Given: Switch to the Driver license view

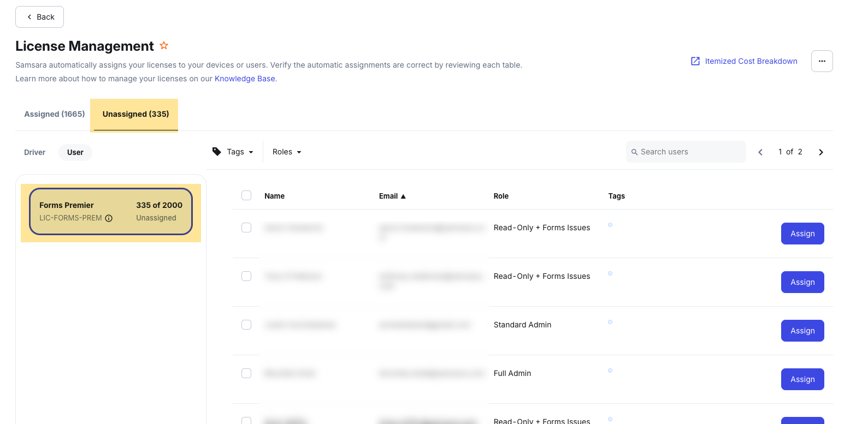Looking at the screenshot, I should 34,152.
